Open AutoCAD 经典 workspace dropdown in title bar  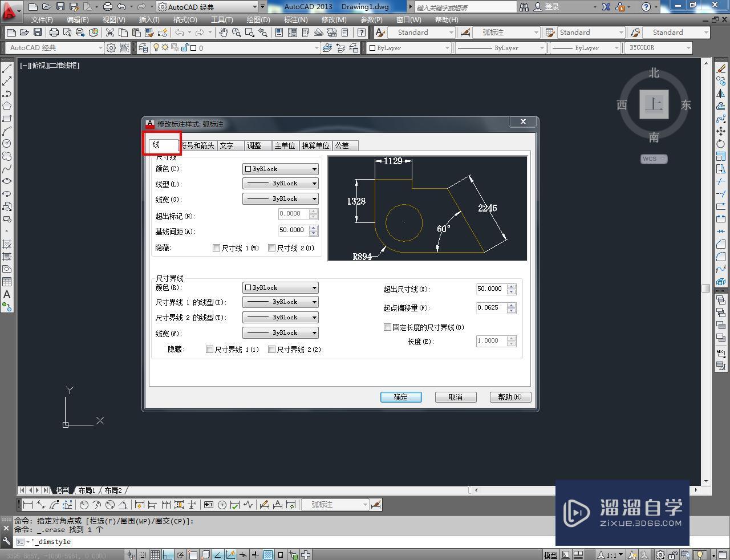pos(208,7)
